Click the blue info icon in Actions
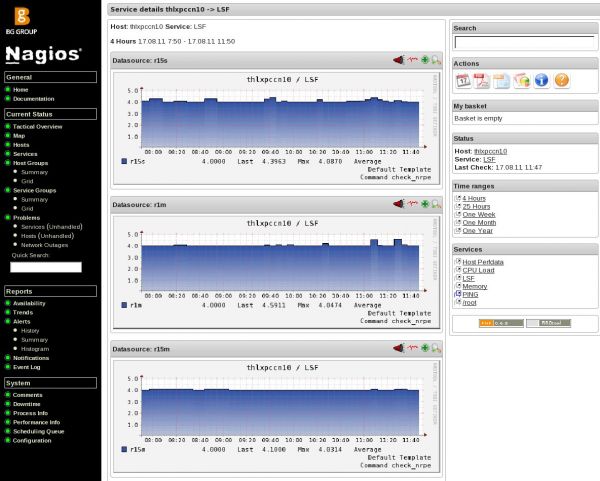Screen dimensions: 600x481 point(541,81)
